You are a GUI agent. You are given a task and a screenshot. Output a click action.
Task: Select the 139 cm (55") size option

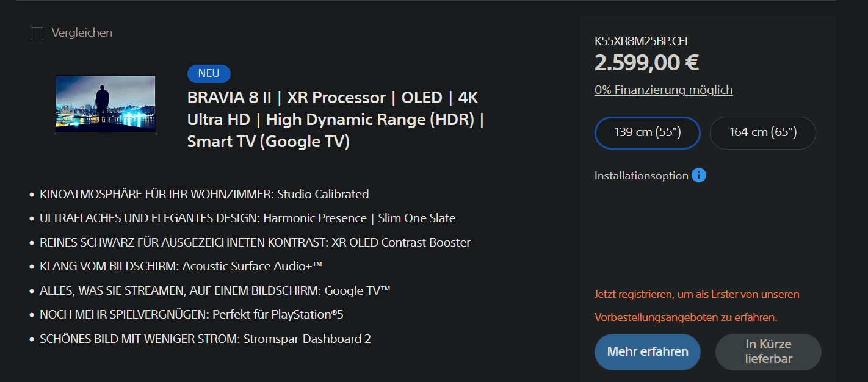coord(647,132)
